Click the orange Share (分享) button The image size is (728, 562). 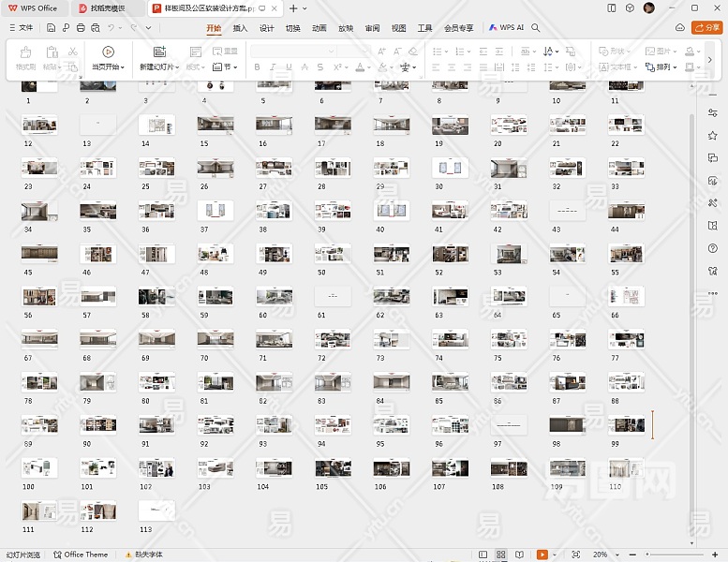pyautogui.click(x=706, y=28)
